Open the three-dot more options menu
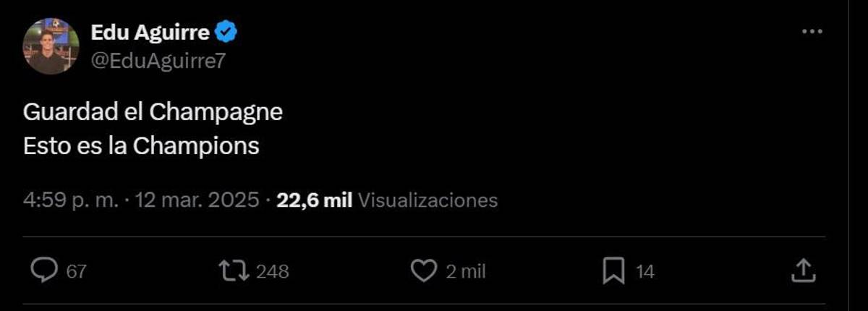868x311 pixels. [812, 32]
